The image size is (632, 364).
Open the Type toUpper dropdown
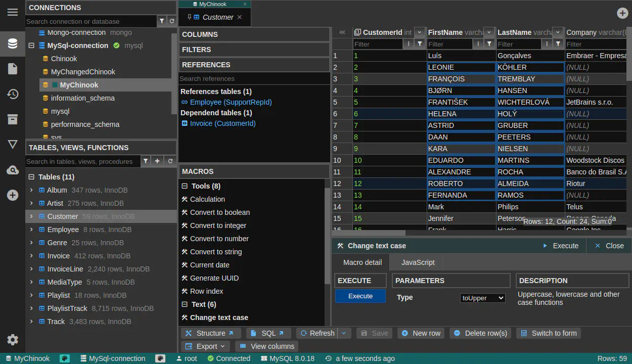pos(482,298)
